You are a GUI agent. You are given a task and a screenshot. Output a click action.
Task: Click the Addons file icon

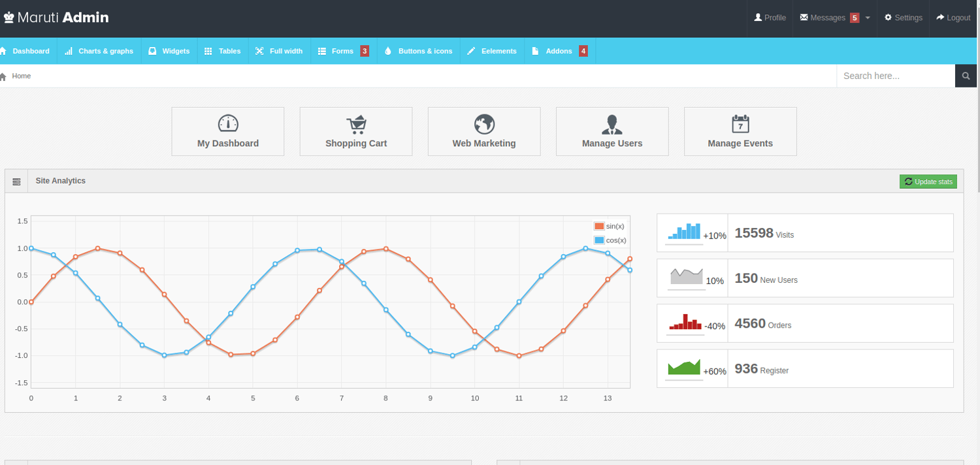pos(535,51)
